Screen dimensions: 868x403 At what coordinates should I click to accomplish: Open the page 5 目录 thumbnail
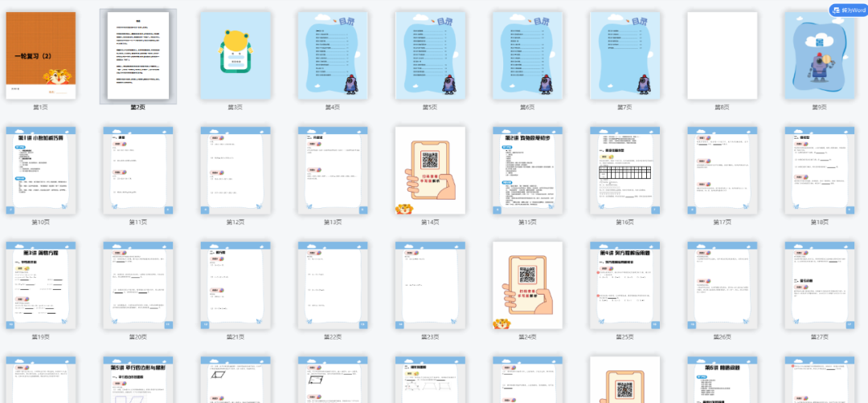(430, 56)
